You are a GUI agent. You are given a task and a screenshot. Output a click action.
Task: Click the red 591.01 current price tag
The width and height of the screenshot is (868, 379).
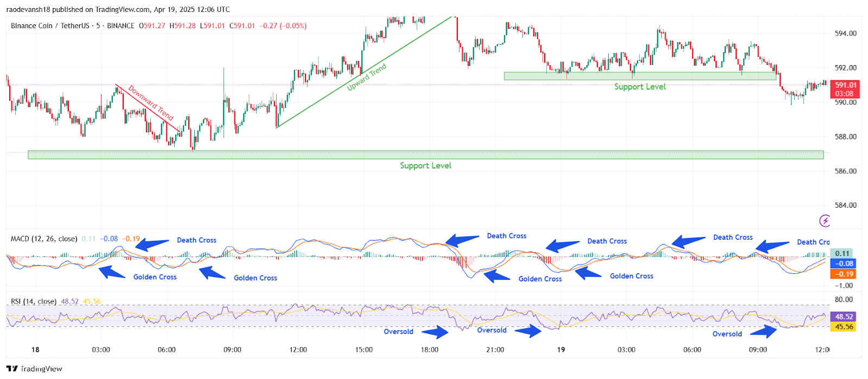click(846, 89)
